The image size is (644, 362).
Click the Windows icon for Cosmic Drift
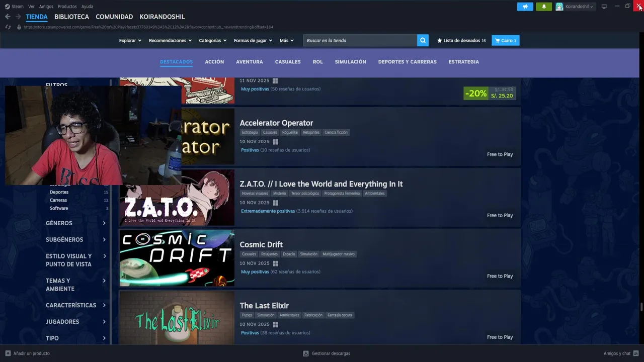(x=275, y=263)
